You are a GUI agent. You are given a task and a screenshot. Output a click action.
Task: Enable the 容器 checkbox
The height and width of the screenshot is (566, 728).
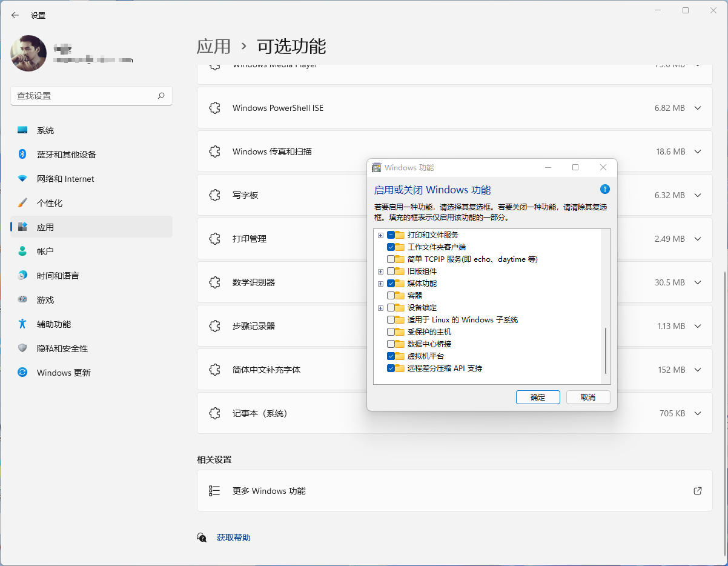pos(390,295)
